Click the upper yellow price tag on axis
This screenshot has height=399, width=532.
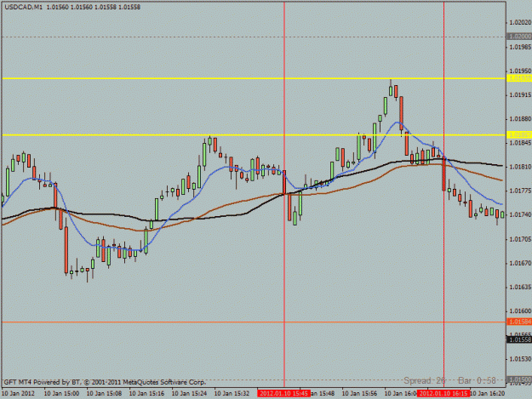coord(518,78)
